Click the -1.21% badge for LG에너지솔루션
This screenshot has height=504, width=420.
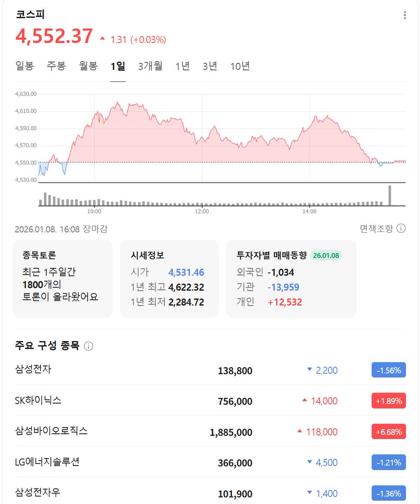click(388, 462)
